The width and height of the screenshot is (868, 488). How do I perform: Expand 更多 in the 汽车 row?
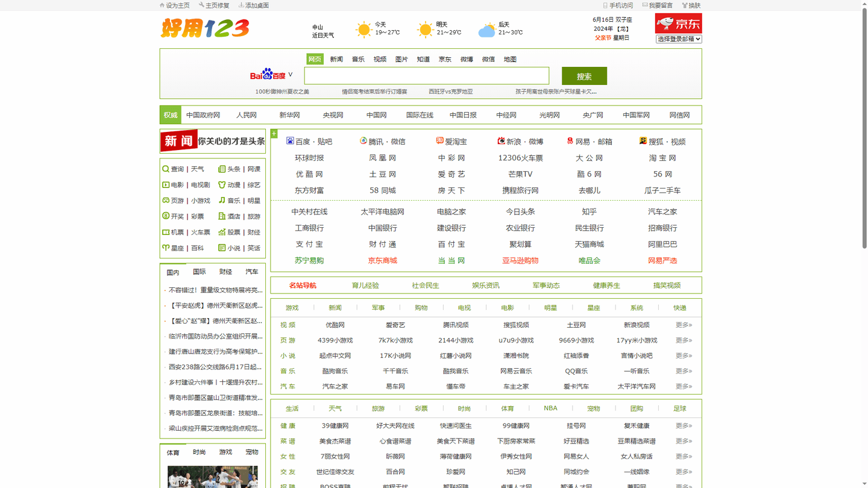pyautogui.click(x=684, y=386)
